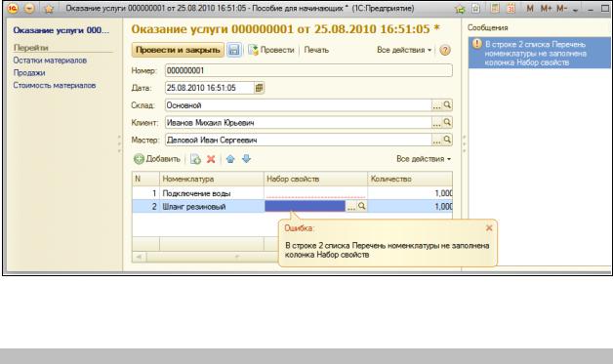The width and height of the screenshot is (613, 364).
Task: Click the green-arrow star icon in the title bar
Action: (x=460, y=9)
